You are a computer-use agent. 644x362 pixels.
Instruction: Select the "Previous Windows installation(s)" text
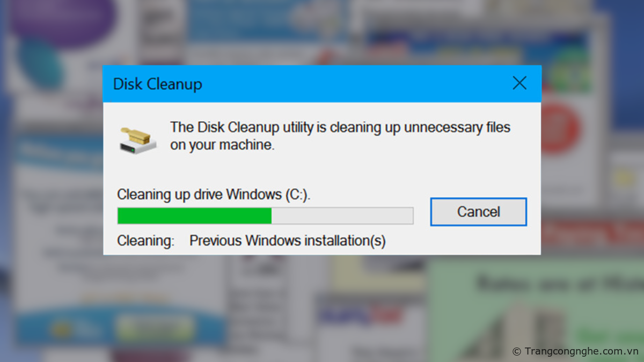coord(287,241)
